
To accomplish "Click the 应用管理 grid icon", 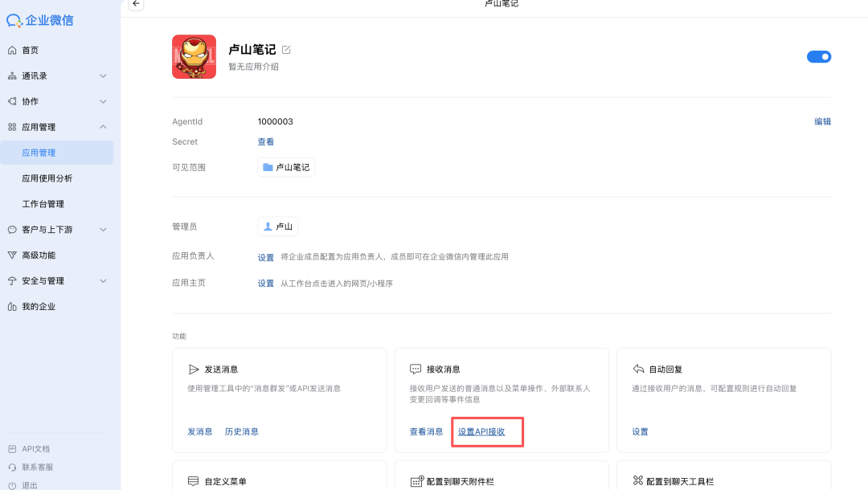I will pyautogui.click(x=12, y=127).
